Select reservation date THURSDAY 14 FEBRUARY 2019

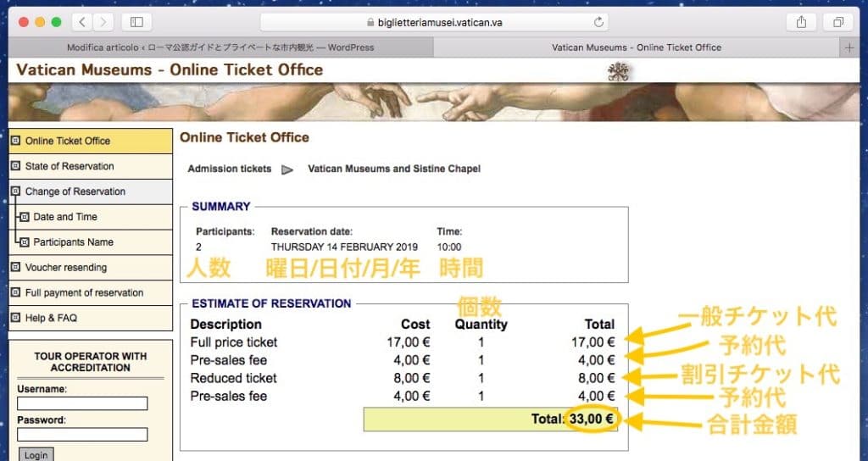(x=344, y=247)
